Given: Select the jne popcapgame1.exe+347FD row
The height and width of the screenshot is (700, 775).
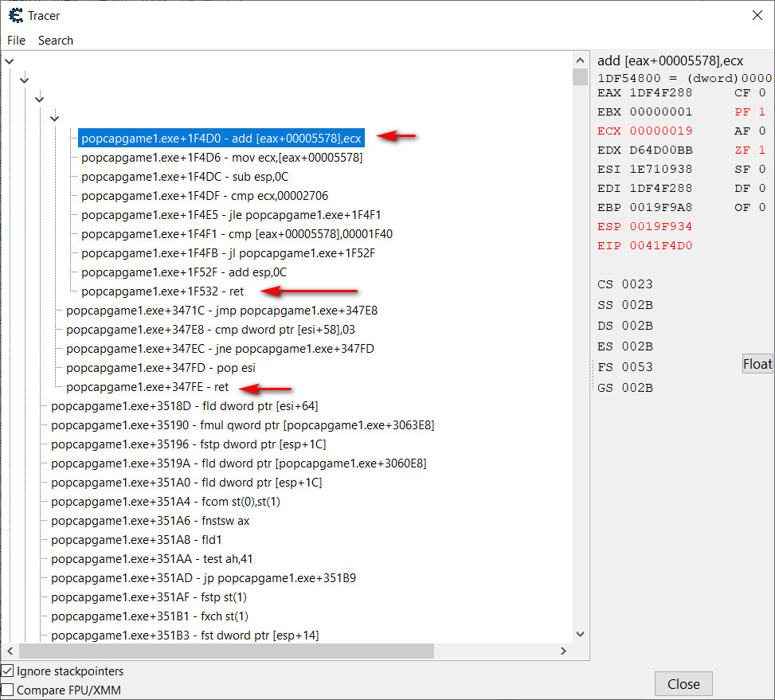Looking at the screenshot, I should point(220,349).
